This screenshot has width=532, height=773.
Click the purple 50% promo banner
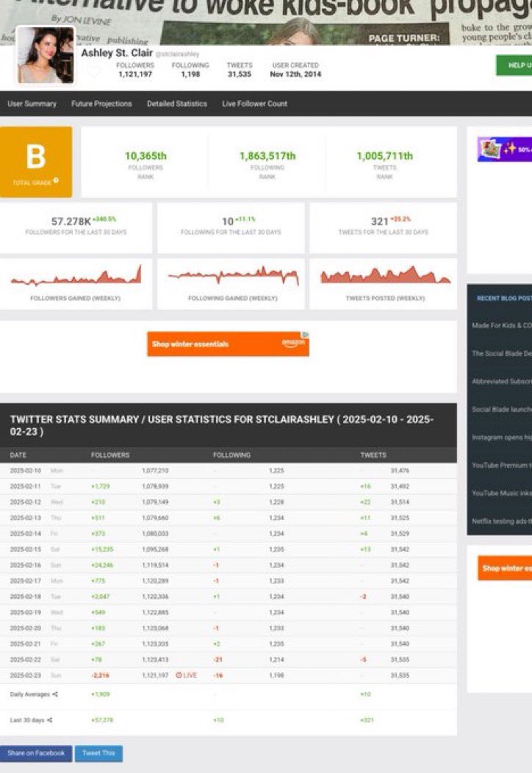(x=505, y=149)
